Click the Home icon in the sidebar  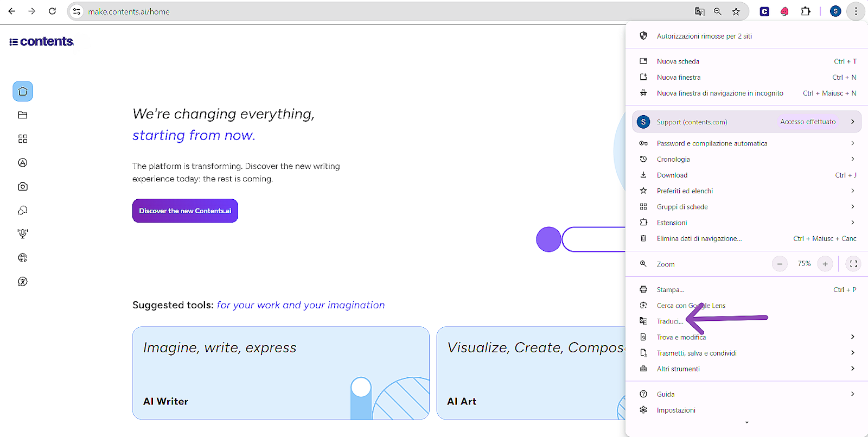[x=23, y=91]
